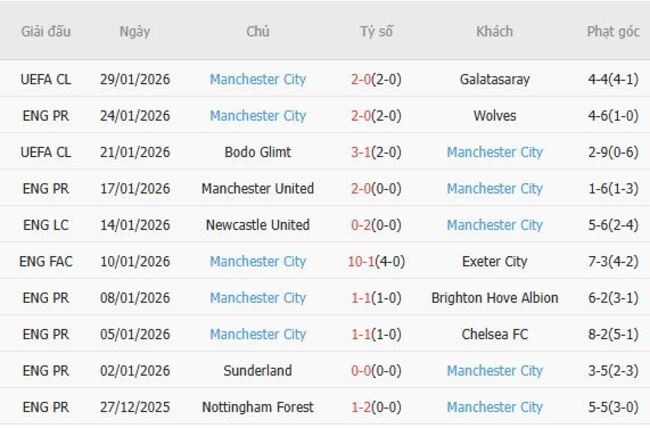Viewport: 650px width, 428px height.
Task: Open Manchester City link in Wolves row
Action: [258, 116]
